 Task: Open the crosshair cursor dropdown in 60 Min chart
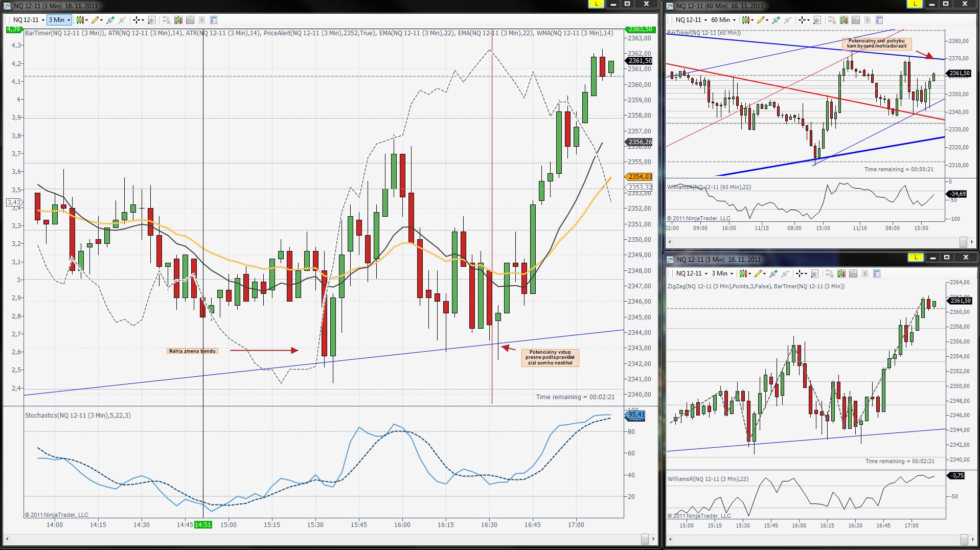pos(804,20)
